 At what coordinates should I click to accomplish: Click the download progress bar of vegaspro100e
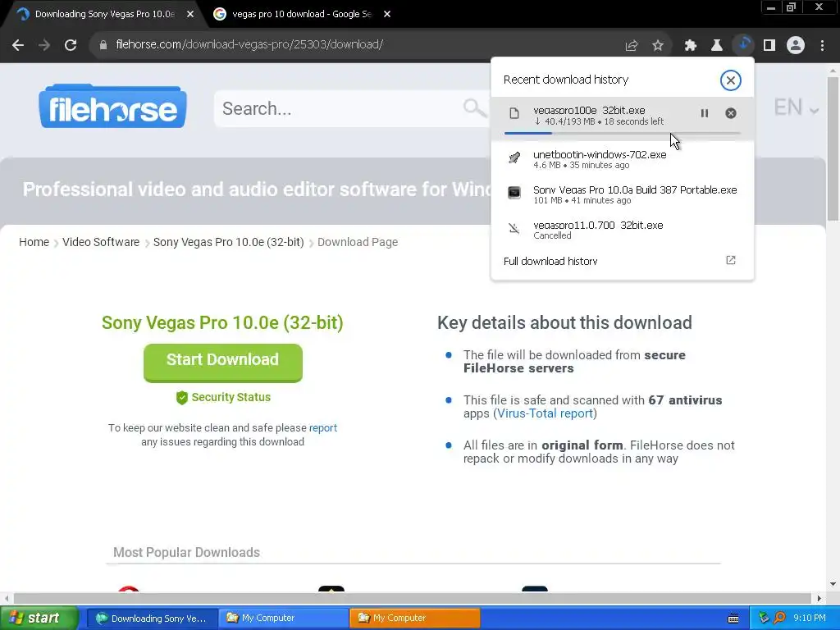pos(623,133)
